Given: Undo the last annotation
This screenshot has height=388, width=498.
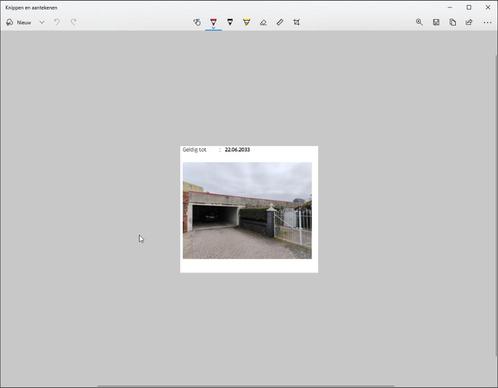Looking at the screenshot, I should [x=57, y=22].
